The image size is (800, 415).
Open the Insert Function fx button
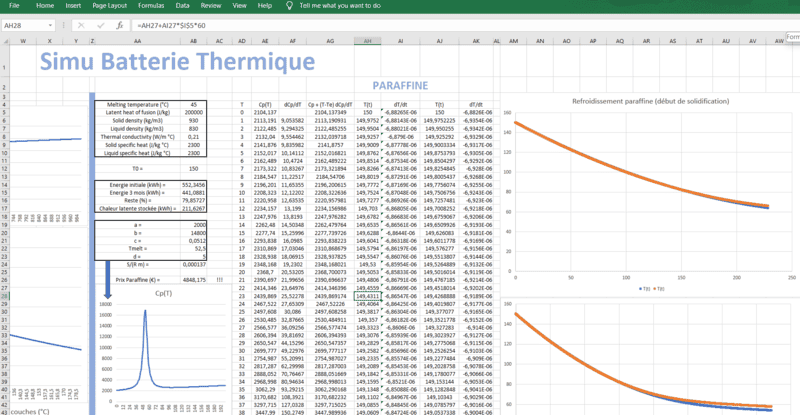[119, 25]
